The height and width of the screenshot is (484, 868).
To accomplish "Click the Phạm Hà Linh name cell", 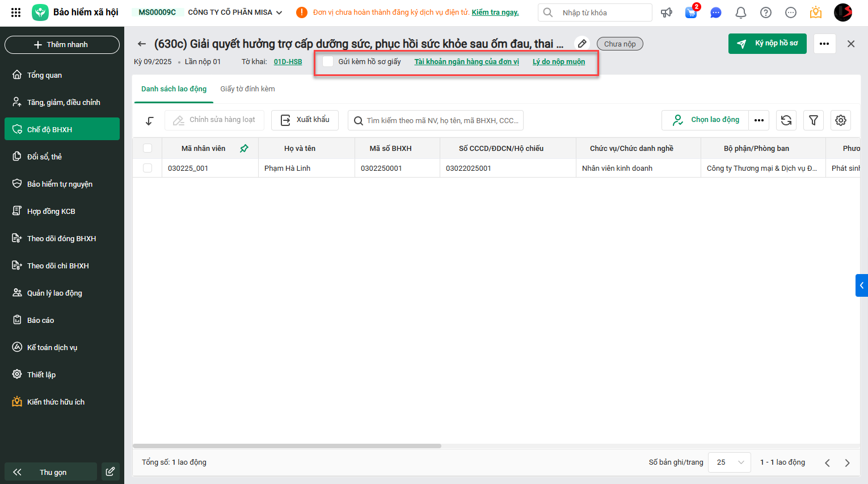I will point(306,168).
